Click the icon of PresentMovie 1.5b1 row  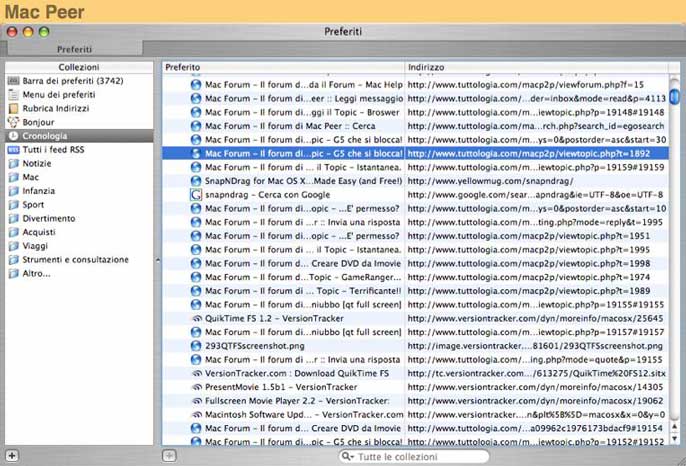pos(197,387)
